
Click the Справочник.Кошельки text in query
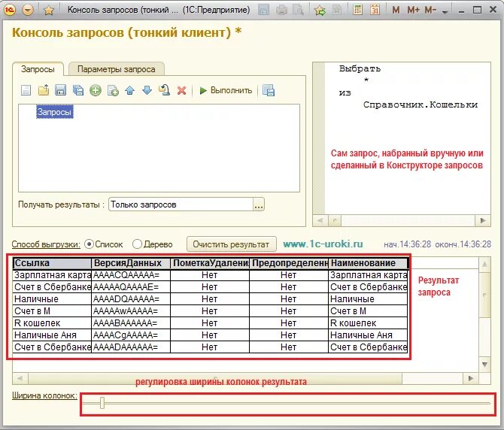[421, 104]
